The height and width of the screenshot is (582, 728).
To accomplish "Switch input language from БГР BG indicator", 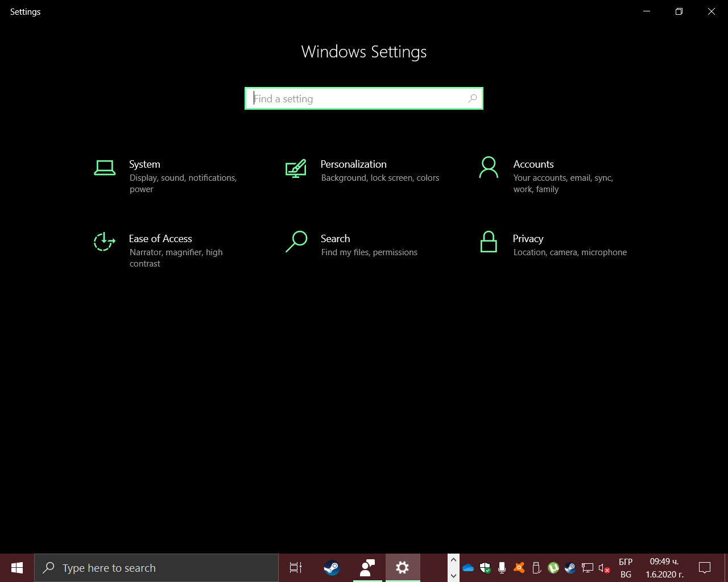I will [x=626, y=568].
